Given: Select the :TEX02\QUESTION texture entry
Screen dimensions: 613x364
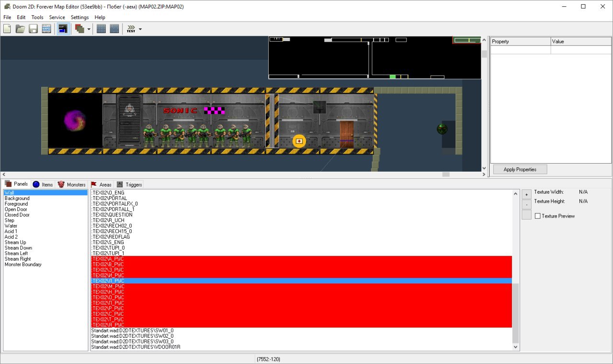Looking at the screenshot, I should tap(302, 215).
